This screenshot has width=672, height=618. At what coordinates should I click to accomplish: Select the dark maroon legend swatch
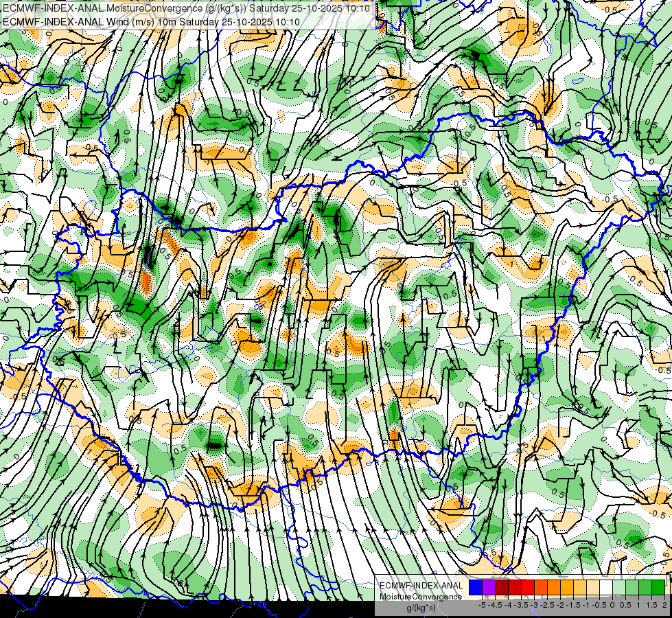pos(502,588)
